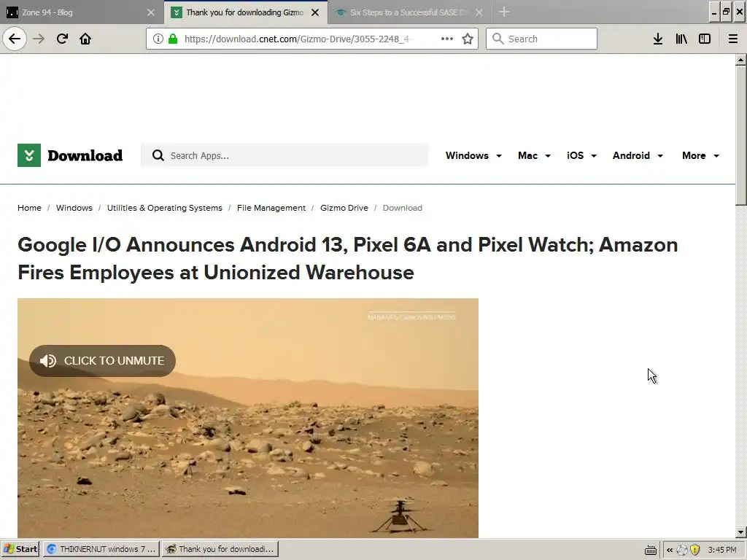Close the Gizmo download tab
Screen dimensions: 747x560
coord(315,12)
